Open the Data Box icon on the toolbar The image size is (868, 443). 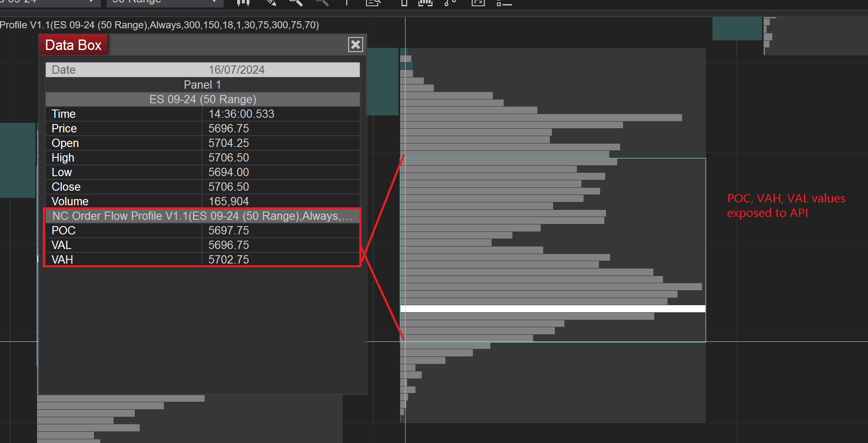click(x=373, y=3)
